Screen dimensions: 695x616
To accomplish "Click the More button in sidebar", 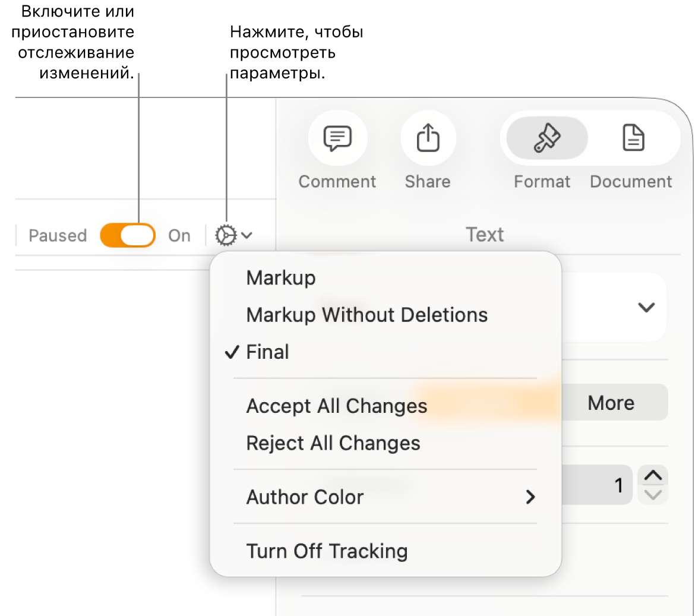I will (611, 403).
